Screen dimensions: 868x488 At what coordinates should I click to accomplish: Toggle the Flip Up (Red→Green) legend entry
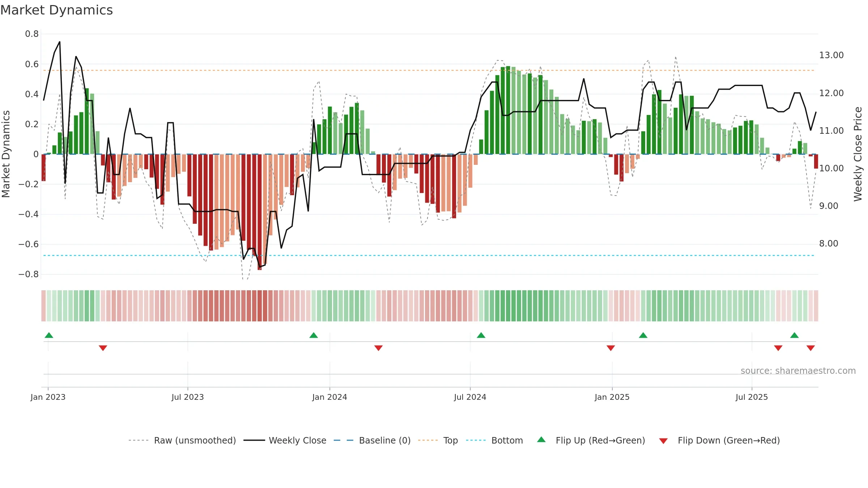click(591, 440)
